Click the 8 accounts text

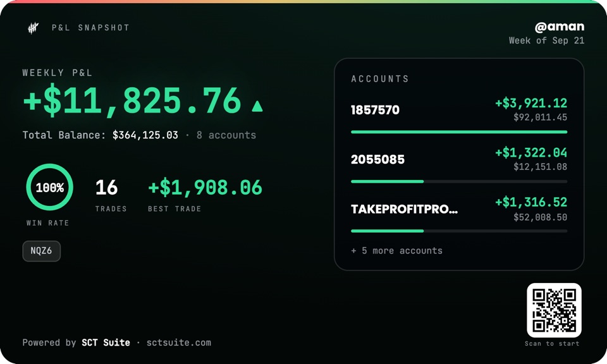click(x=226, y=135)
